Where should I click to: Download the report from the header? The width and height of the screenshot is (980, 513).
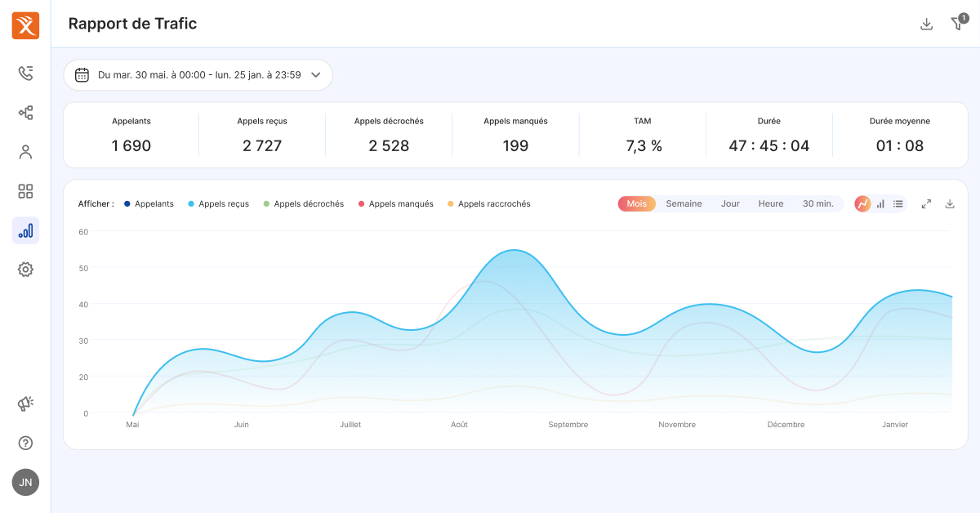pos(926,24)
